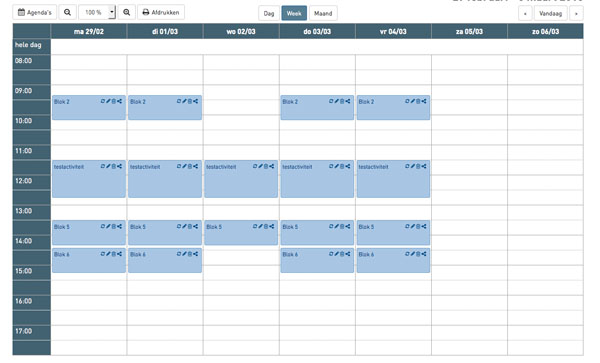Screen dimensions: 600x363
Task: Switch to Maand view
Action: (323, 13)
